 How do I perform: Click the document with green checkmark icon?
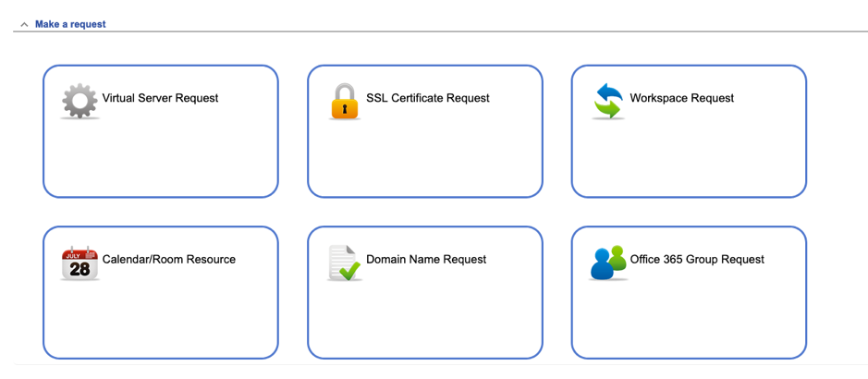click(344, 263)
